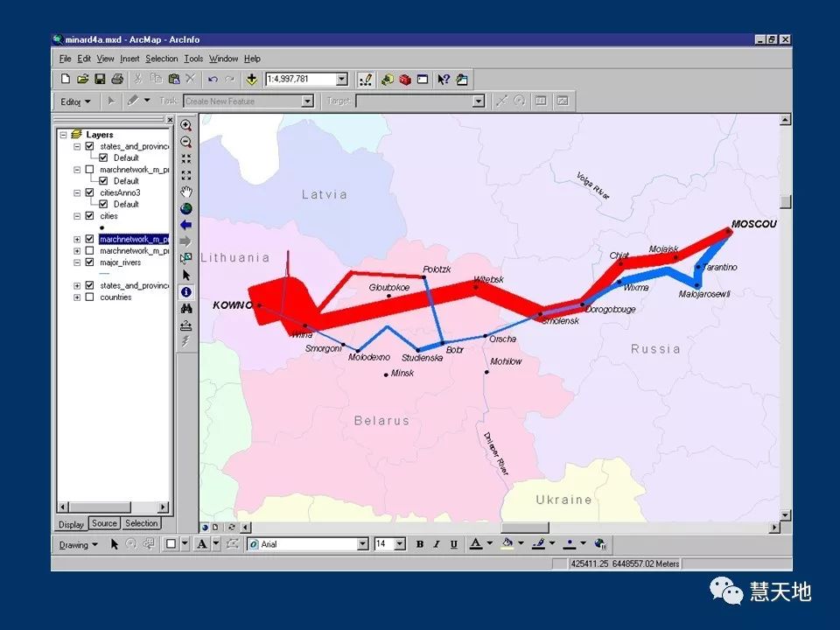Click the fill color paint bucket
Screen dimensions: 840x630
[507, 544]
